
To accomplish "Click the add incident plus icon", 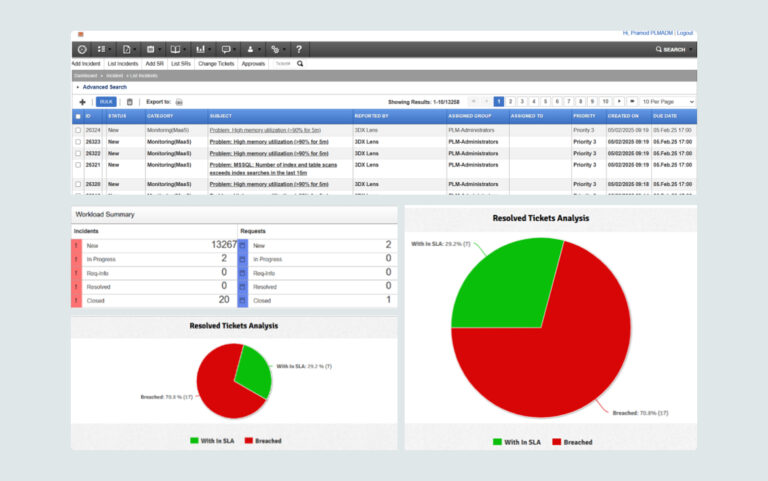I will tap(82, 102).
